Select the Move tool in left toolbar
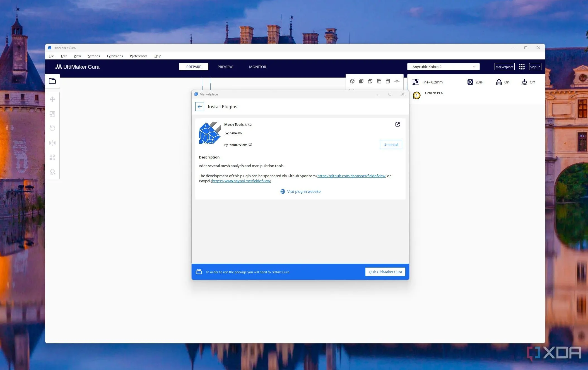This screenshot has height=370, width=588. click(52, 99)
